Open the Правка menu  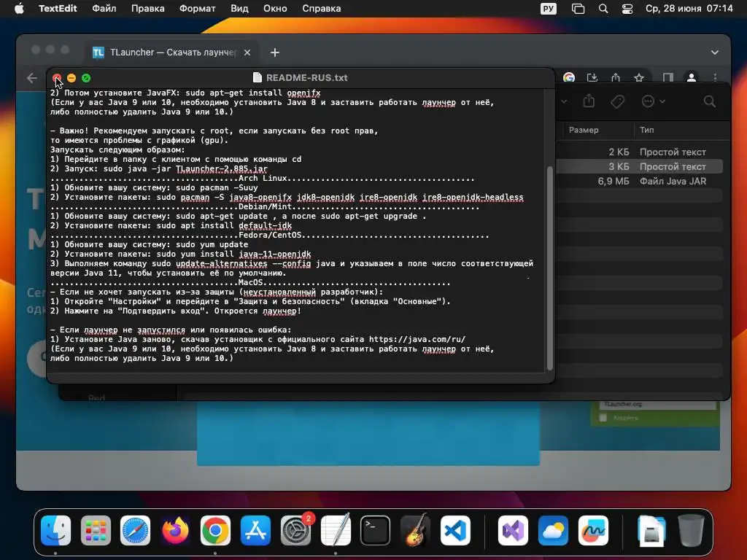click(x=147, y=9)
